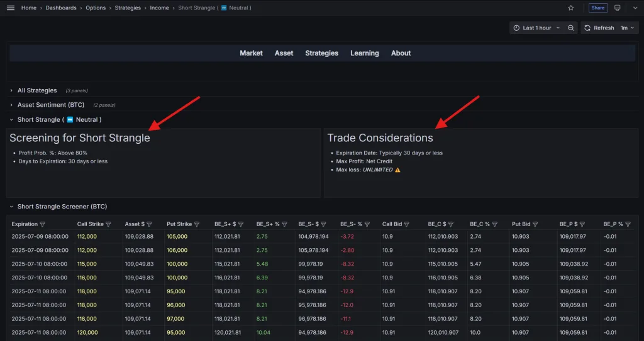Open filter icon on BE_C % column
Image resolution: width=644 pixels, height=341 pixels.
click(x=494, y=224)
